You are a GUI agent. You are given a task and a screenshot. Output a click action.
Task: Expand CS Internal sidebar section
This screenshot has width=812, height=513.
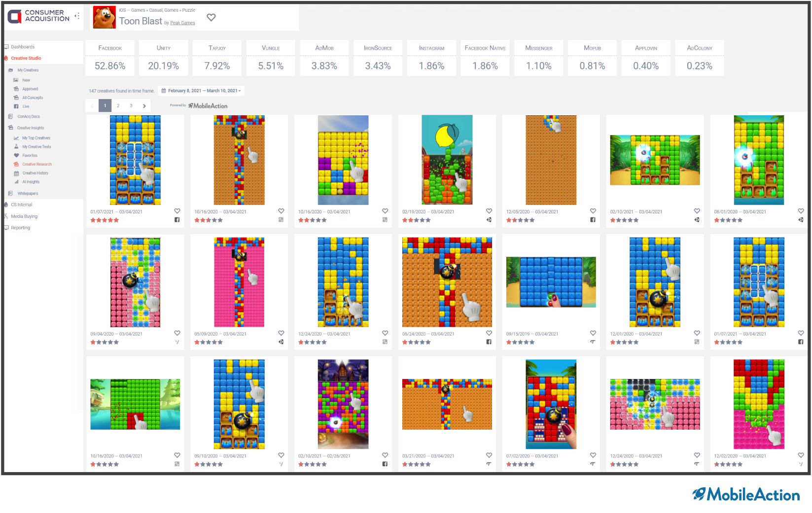coord(22,205)
